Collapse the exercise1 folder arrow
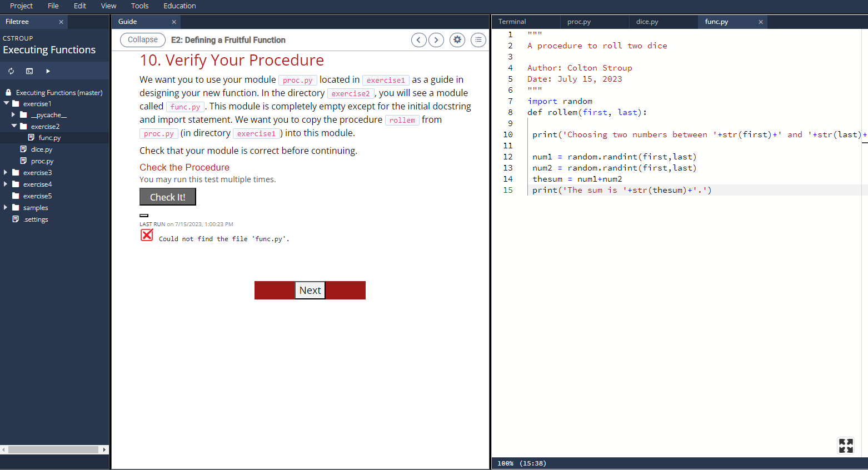Screen dimensions: 868x470 [6, 103]
